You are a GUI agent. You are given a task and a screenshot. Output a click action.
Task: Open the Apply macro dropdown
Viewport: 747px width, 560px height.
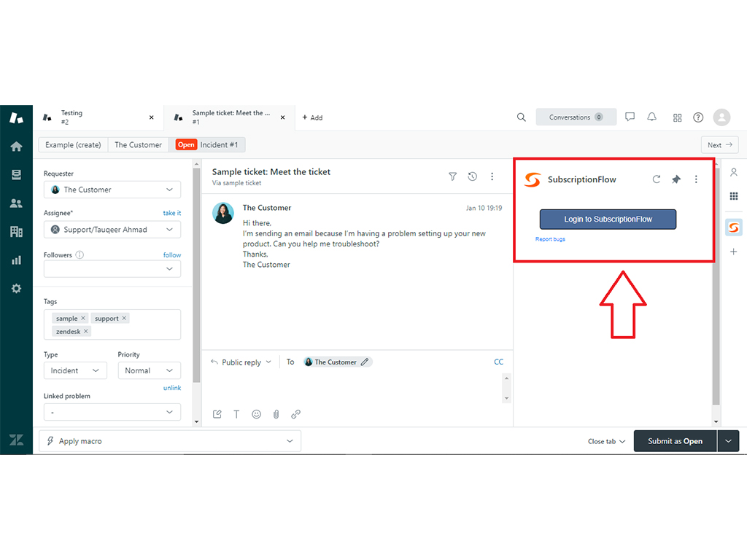pos(169,441)
